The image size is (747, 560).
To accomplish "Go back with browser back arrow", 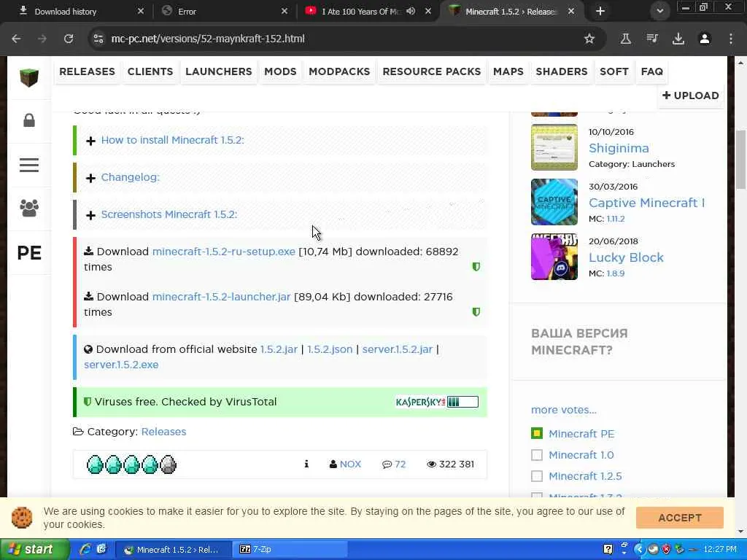I will [16, 39].
